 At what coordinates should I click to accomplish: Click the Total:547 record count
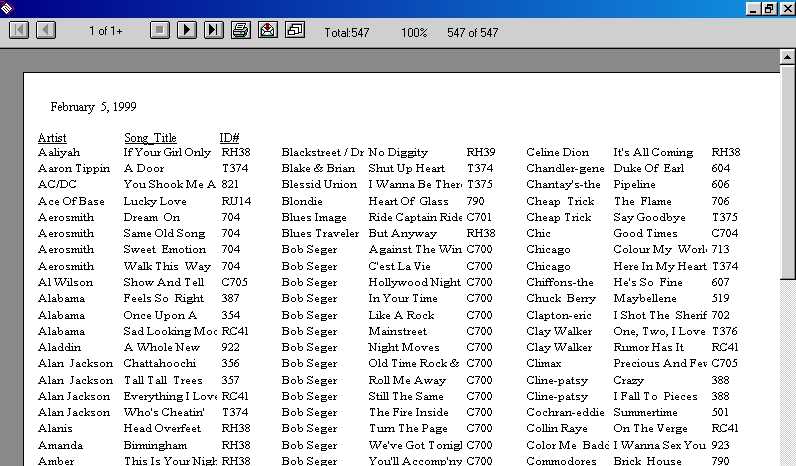coord(347,33)
